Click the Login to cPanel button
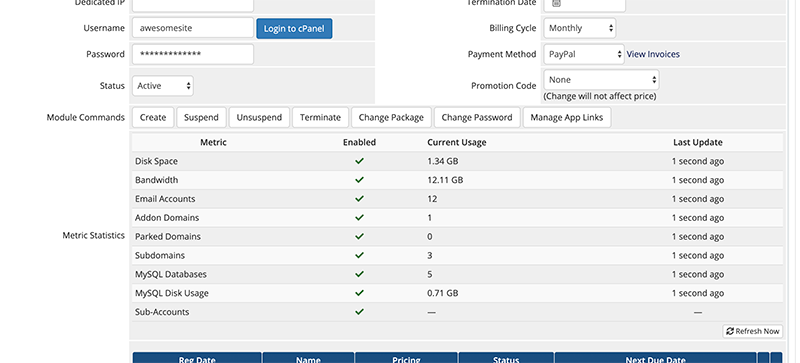Image resolution: width=800 pixels, height=363 pixels. point(294,29)
